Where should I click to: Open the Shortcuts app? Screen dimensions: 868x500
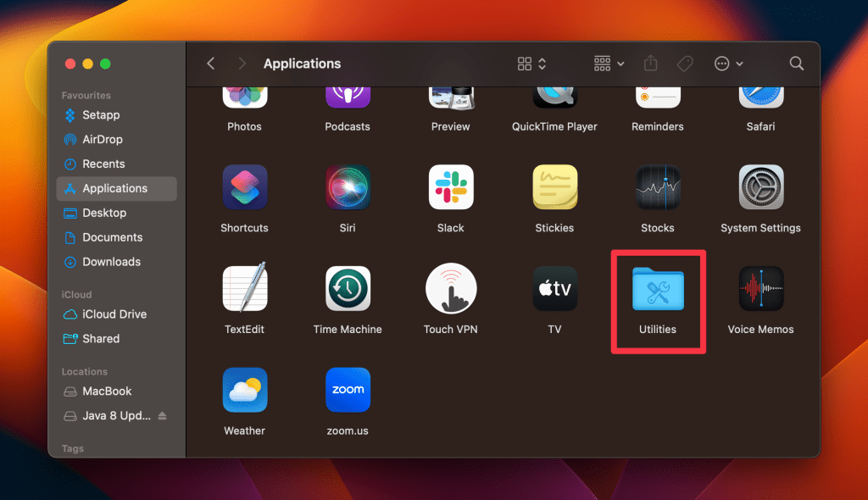245,187
